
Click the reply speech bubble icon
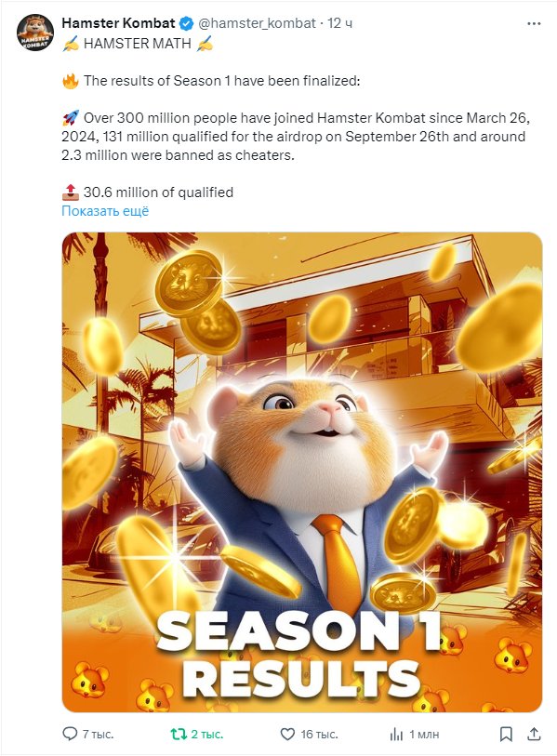[x=70, y=734]
